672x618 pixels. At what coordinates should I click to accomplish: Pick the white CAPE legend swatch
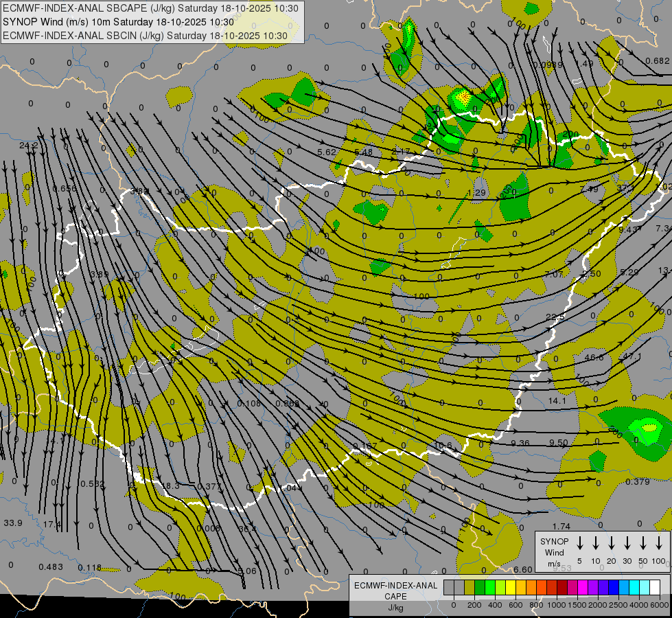pos(654,587)
